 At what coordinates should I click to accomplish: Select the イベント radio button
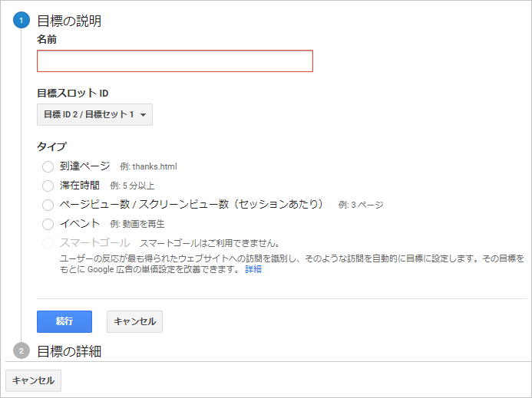48,224
